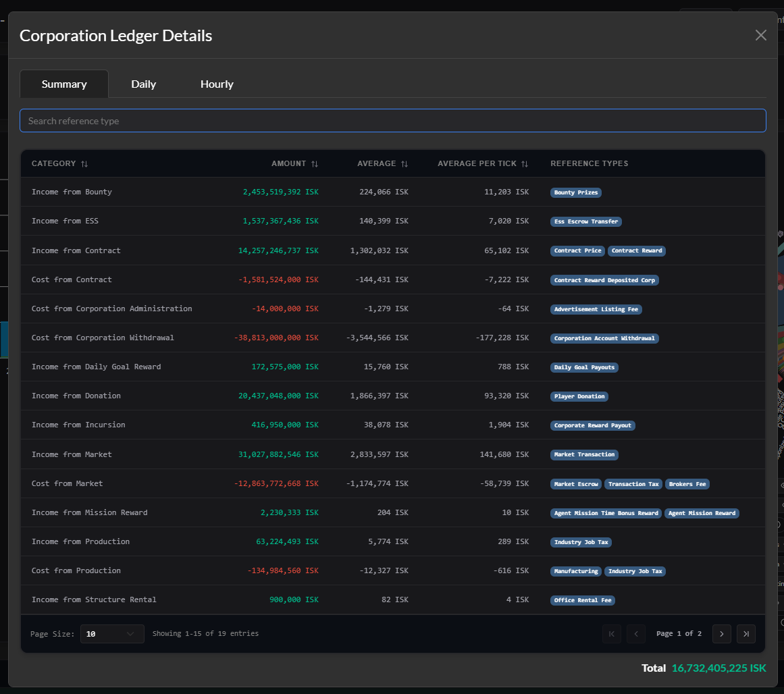Select the Income from Contract row label
784x694 pixels.
point(76,250)
